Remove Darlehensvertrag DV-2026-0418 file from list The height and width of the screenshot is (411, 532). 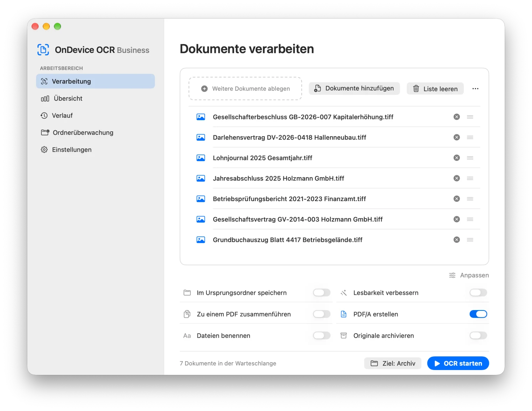pyautogui.click(x=456, y=137)
